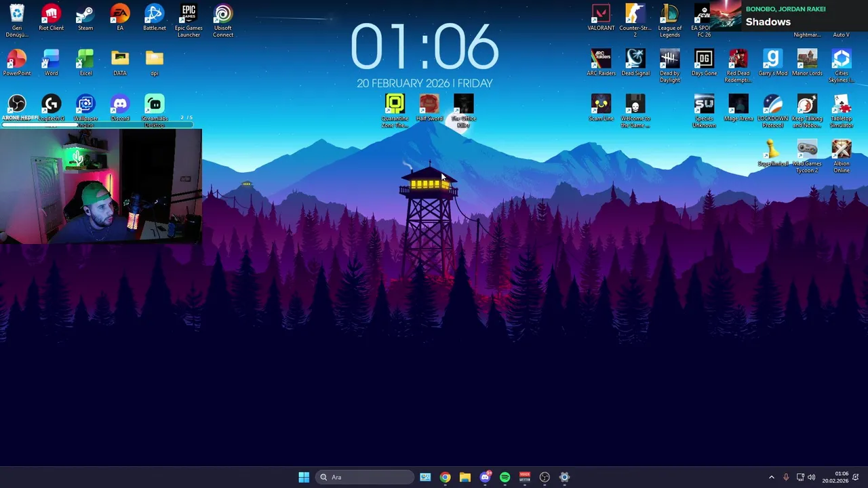Open network status tray icon
Screen dimensions: 868x488
[x=800, y=477]
